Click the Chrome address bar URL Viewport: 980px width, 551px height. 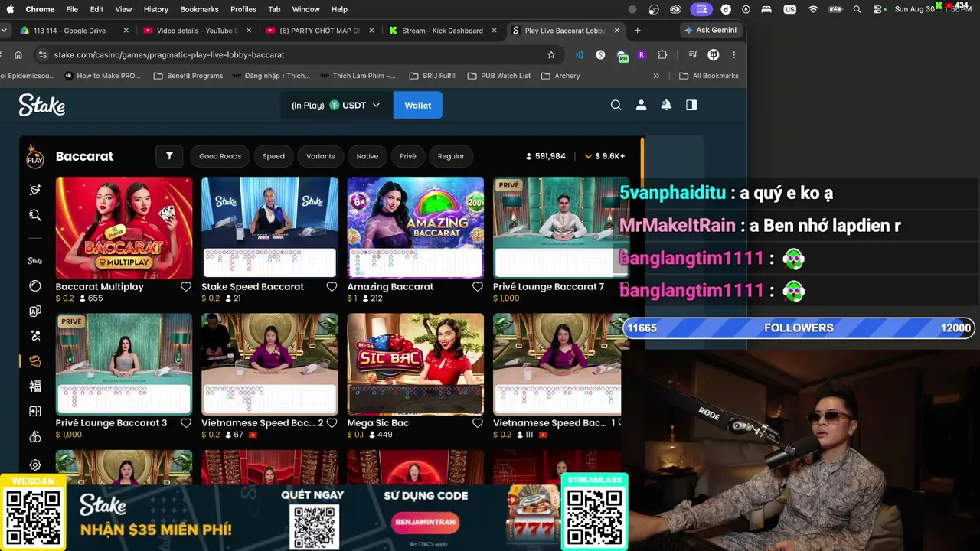(169, 55)
